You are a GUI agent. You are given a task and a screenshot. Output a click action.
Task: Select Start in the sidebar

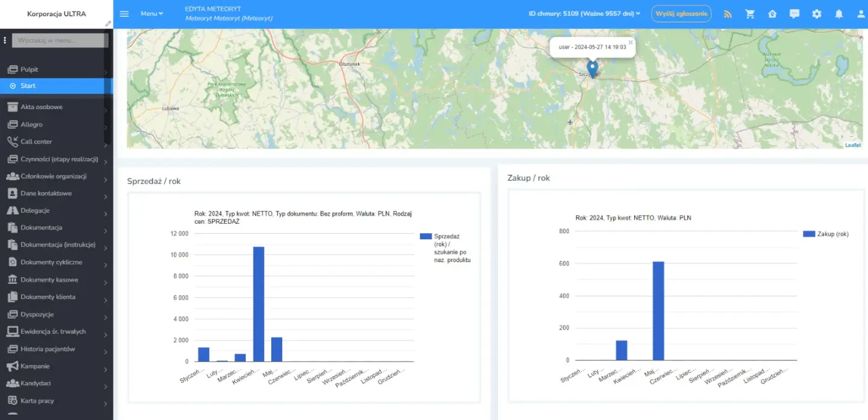click(57, 86)
